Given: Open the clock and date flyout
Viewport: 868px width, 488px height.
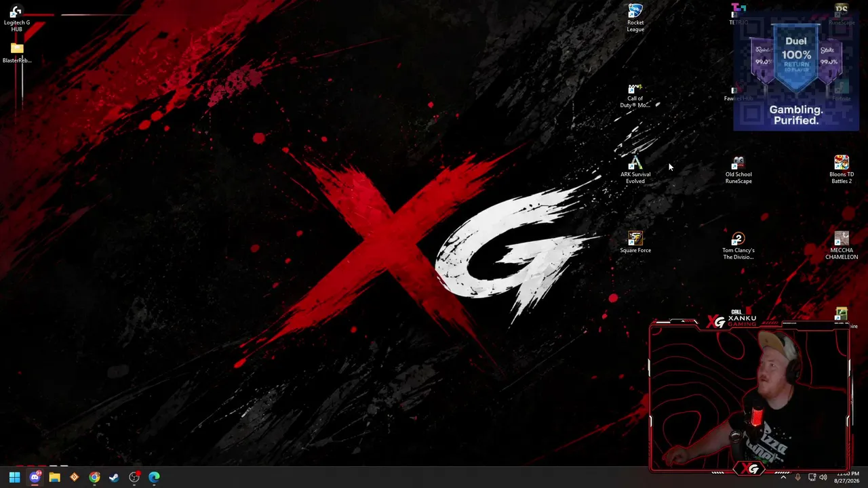Looking at the screenshot, I should tap(848, 477).
